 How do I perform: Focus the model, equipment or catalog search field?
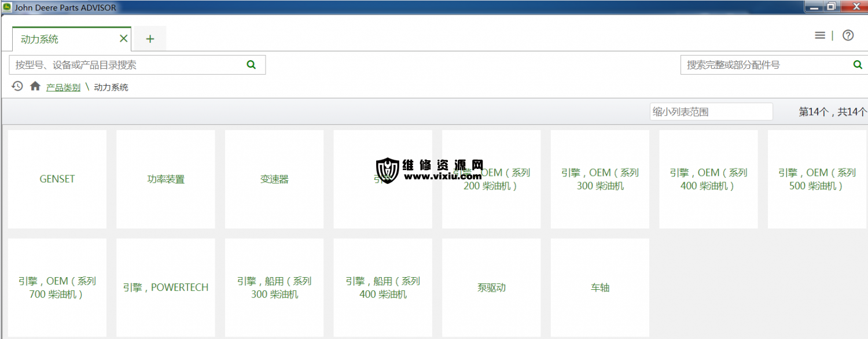[x=137, y=65]
